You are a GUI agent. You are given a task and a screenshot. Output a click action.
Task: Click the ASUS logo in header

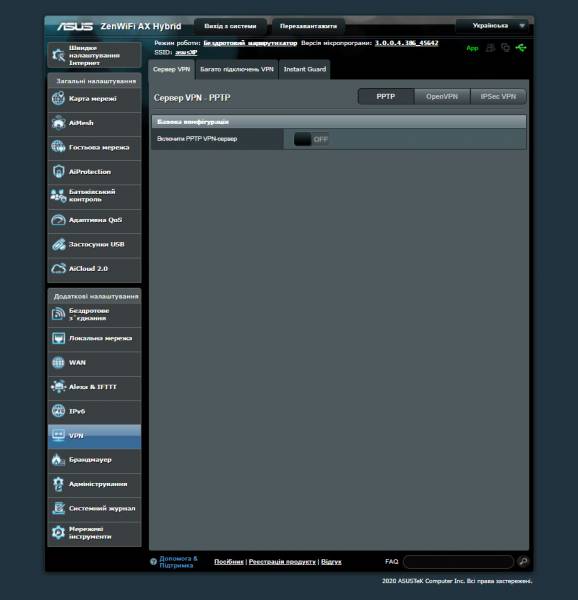point(75,26)
